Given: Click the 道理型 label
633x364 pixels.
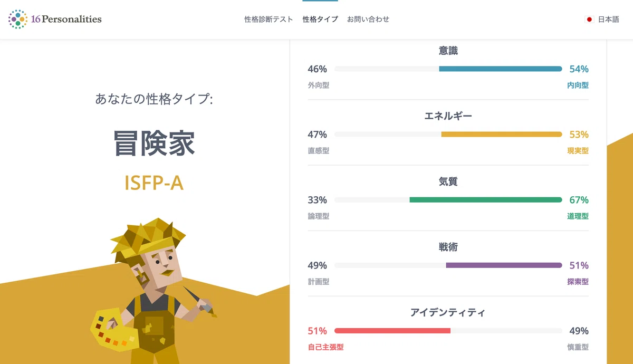Looking at the screenshot, I should pyautogui.click(x=578, y=216).
